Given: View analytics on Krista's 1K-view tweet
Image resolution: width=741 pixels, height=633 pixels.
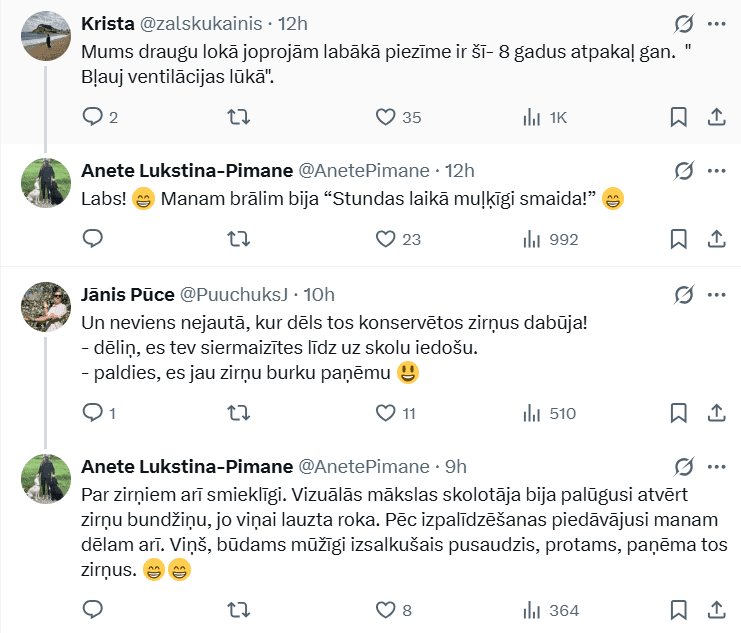Looking at the screenshot, I should pyautogui.click(x=533, y=117).
